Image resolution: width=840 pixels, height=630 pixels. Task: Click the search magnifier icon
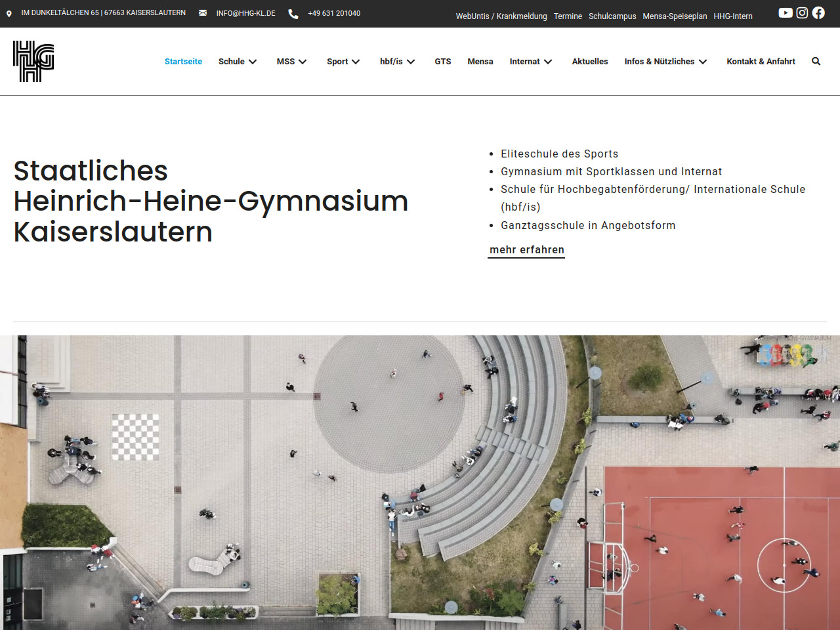point(816,62)
